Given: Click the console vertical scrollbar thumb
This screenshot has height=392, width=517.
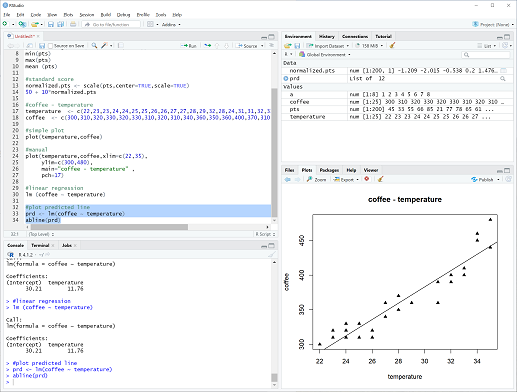Looking at the screenshot, I should click(x=274, y=377).
